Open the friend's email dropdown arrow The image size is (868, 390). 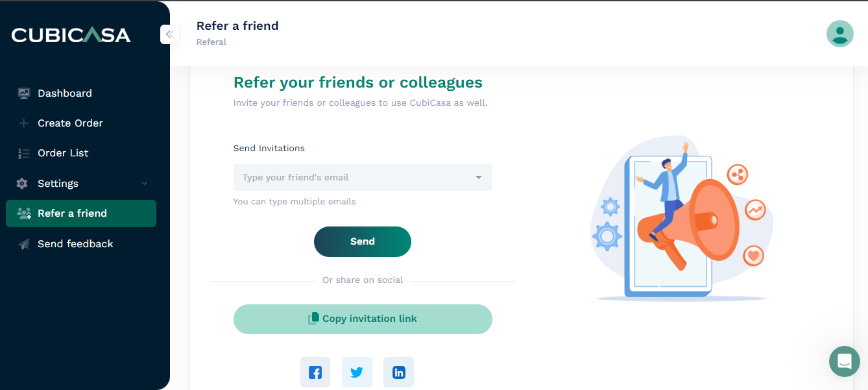[479, 177]
